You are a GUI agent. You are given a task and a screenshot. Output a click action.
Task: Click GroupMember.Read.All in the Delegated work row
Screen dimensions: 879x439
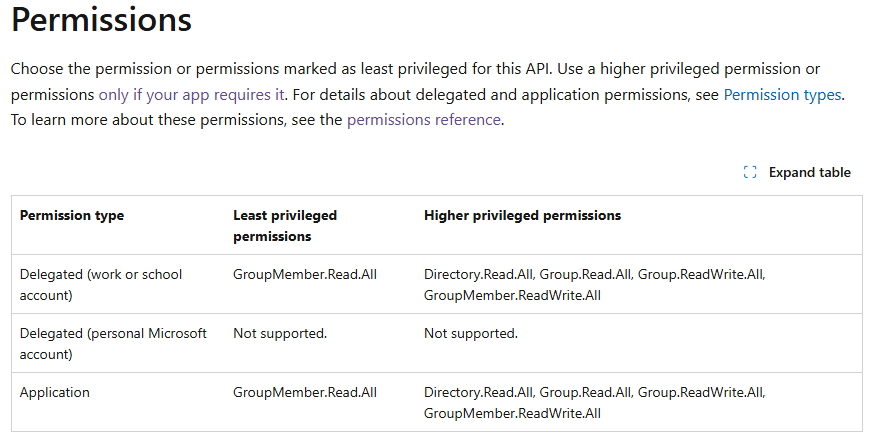(x=305, y=274)
